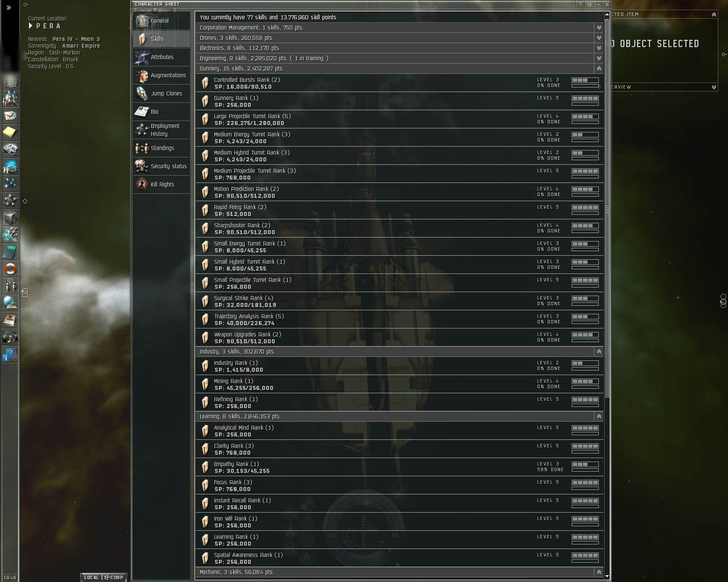Click the Pera current location name

pos(48,26)
